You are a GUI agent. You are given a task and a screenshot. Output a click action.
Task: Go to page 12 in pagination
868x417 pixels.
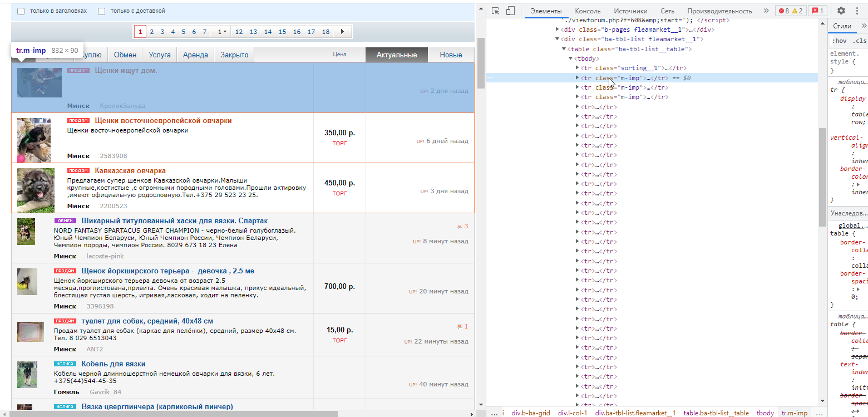point(239,32)
